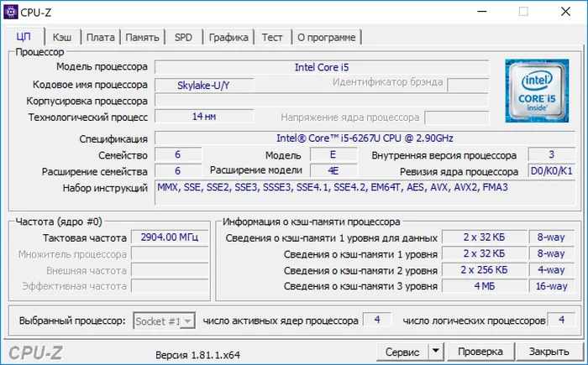This screenshot has height=365, width=588.
Task: Click the 4 МБ level 3 cache value
Action: click(x=484, y=286)
